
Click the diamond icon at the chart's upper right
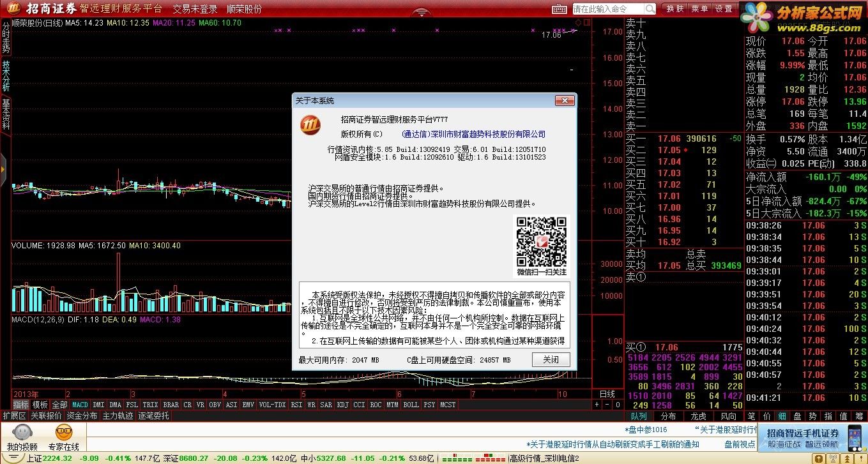tap(578, 22)
